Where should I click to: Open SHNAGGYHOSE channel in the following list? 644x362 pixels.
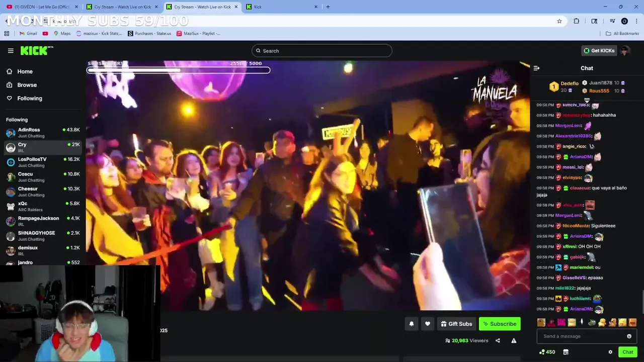pyautogui.click(x=43, y=236)
